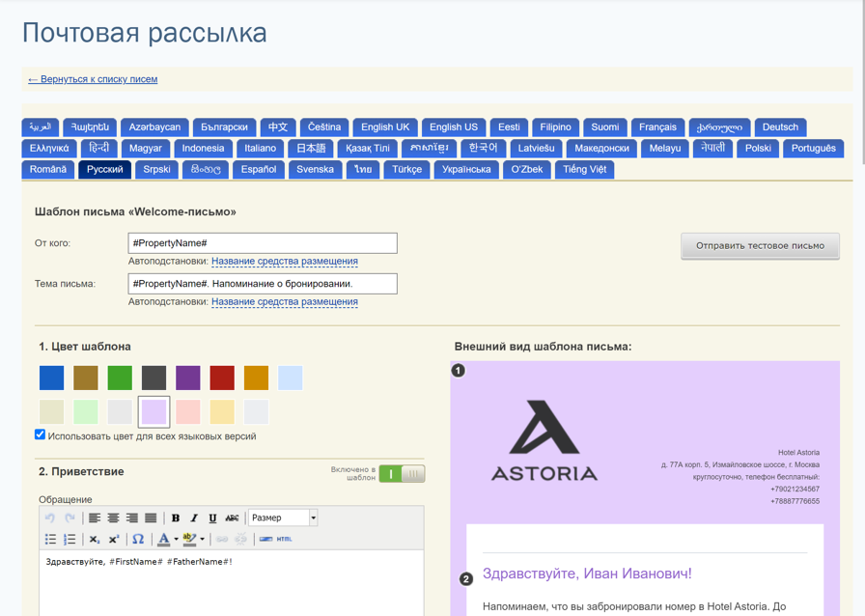Pick the purple template color
The width and height of the screenshot is (865, 616).
pyautogui.click(x=188, y=378)
